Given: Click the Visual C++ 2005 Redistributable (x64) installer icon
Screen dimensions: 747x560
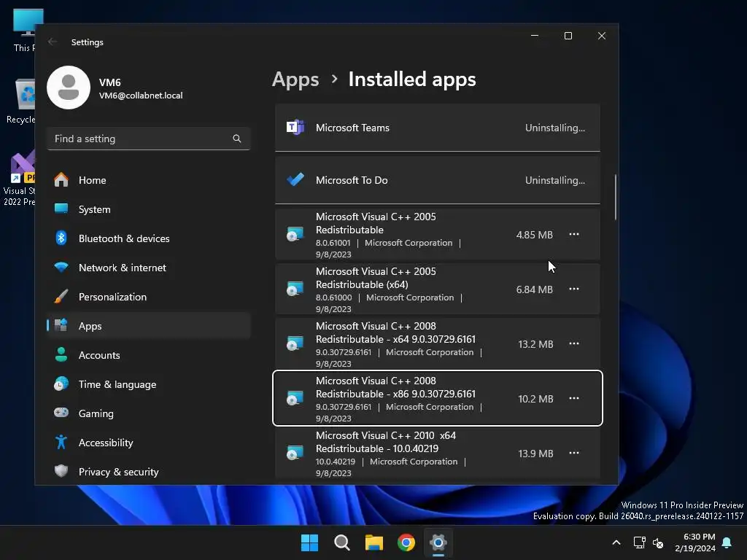Looking at the screenshot, I should (295, 289).
